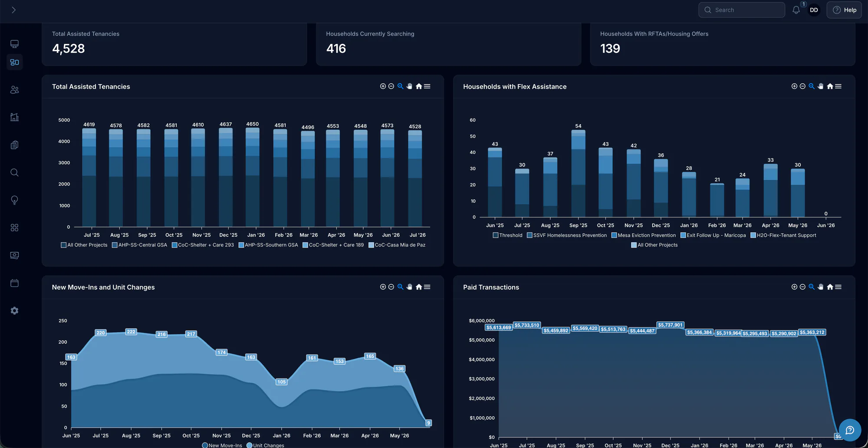Reset zoom with home icon on New Move-Ins chart

(x=419, y=287)
